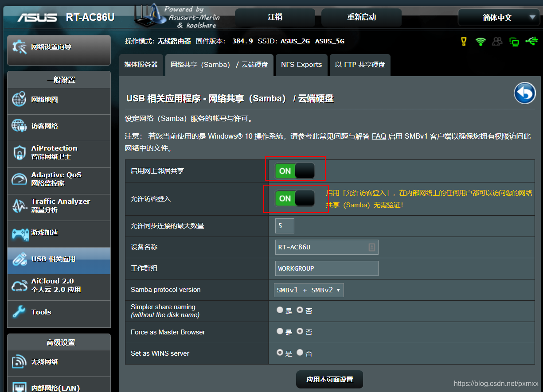Image resolution: width=543 pixels, height=392 pixels.
Task: Click the 无线路由器 operation mode link
Action: pyautogui.click(x=174, y=41)
